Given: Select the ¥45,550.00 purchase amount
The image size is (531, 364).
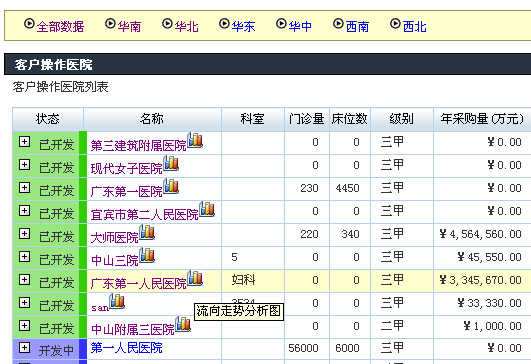Looking at the screenshot, I should click(489, 257).
